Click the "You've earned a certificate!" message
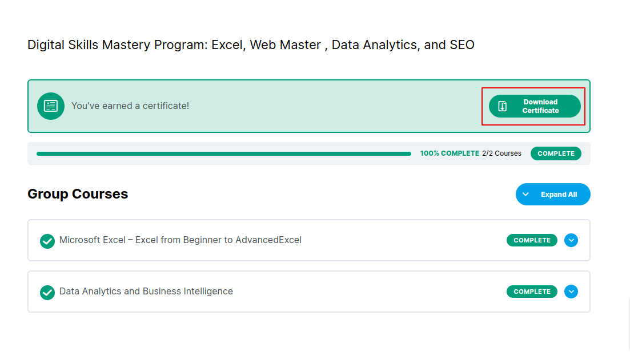 pos(130,106)
